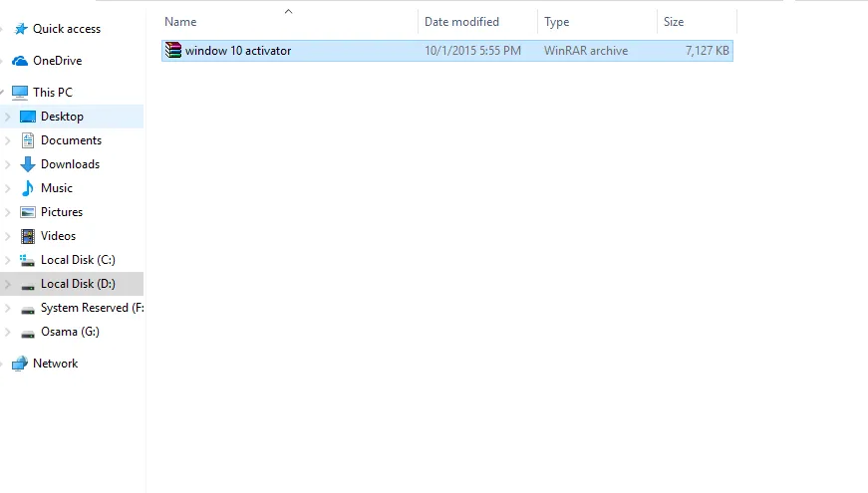Open Music label in sidebar
Image resolution: width=868 pixels, height=493 pixels.
tap(57, 188)
